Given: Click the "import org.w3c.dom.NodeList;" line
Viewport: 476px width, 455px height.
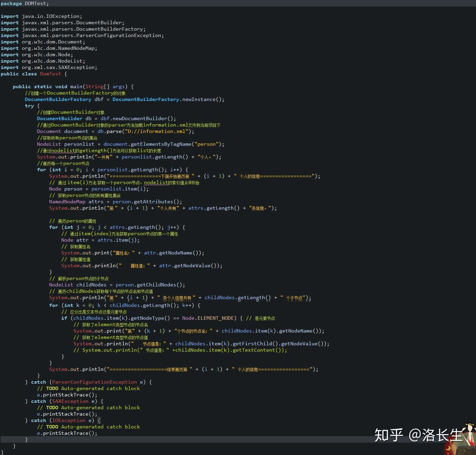Looking at the screenshot, I should point(43,61).
